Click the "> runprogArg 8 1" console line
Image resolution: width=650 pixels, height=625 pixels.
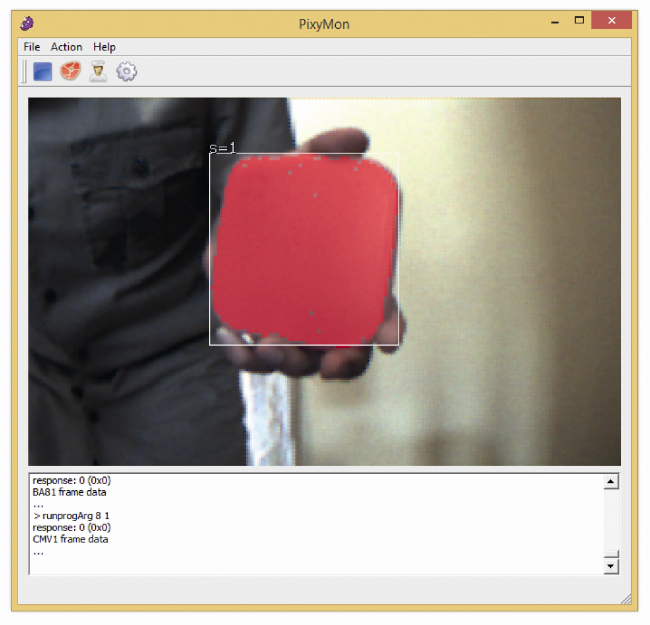click(71, 516)
